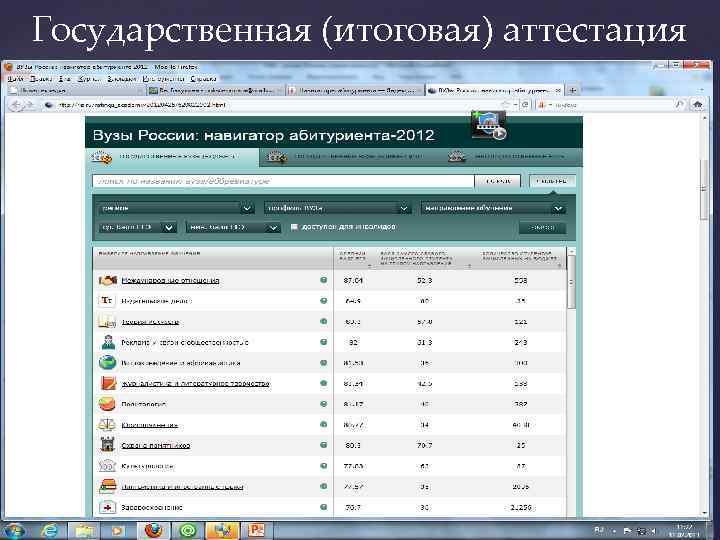
Task: Open PowerPoint from the taskbar
Action: click(256, 531)
